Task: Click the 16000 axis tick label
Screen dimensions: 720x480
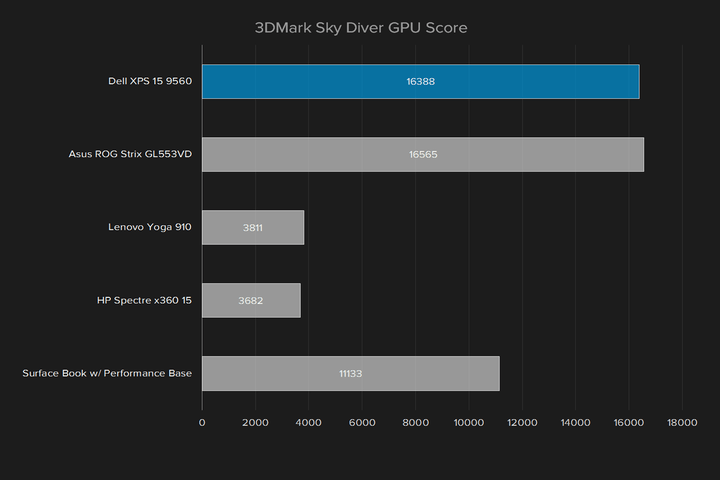Action: (629, 423)
